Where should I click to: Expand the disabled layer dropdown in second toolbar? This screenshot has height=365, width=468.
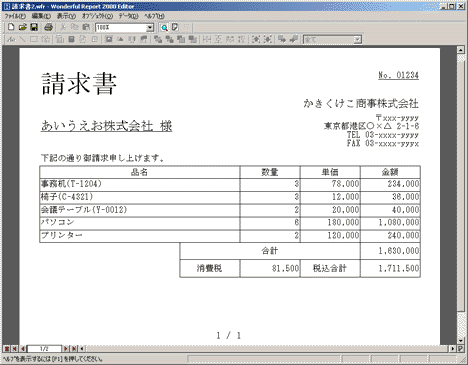tap(357, 40)
